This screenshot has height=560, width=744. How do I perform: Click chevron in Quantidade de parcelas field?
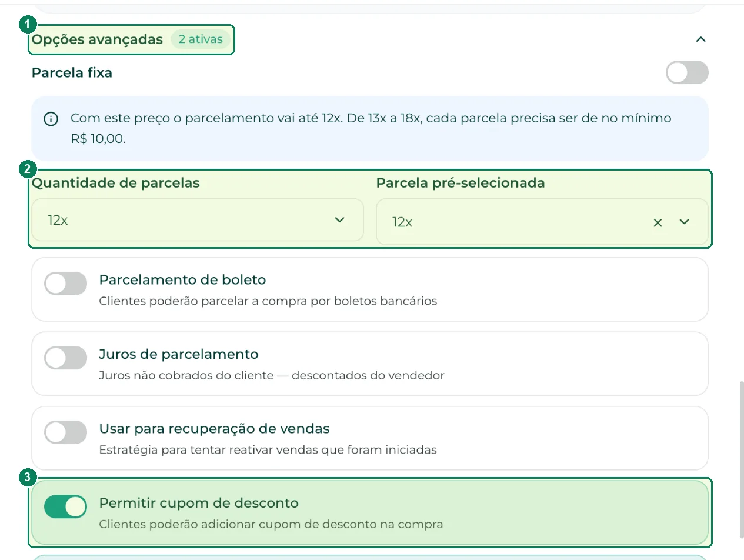(x=339, y=220)
